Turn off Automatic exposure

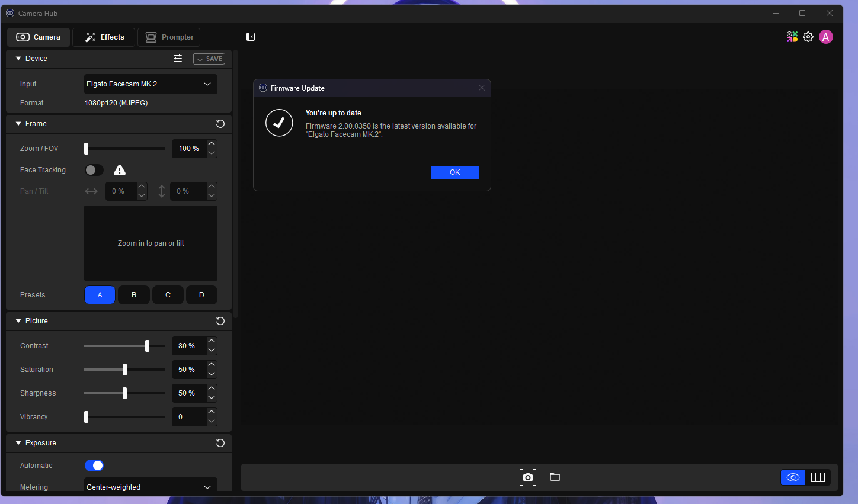(x=94, y=466)
